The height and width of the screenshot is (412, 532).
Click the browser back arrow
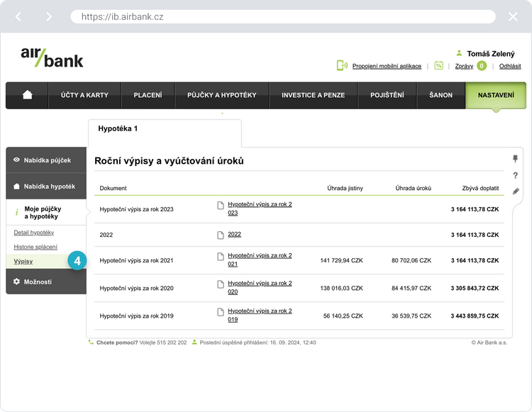(x=19, y=16)
